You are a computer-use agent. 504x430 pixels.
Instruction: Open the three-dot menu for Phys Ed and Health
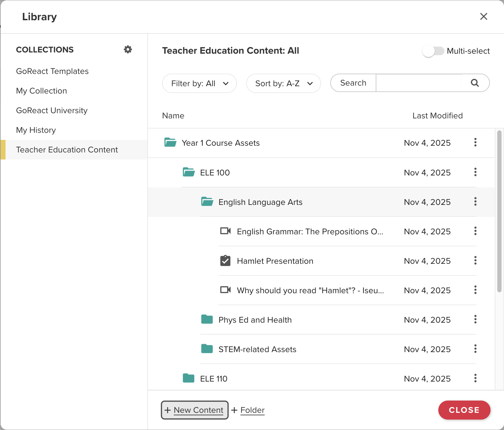click(475, 320)
